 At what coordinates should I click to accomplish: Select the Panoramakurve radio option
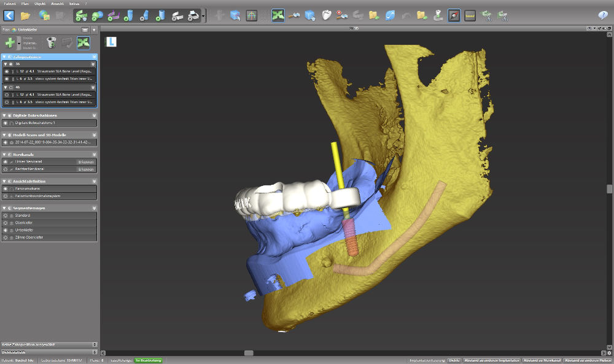tap(6, 188)
